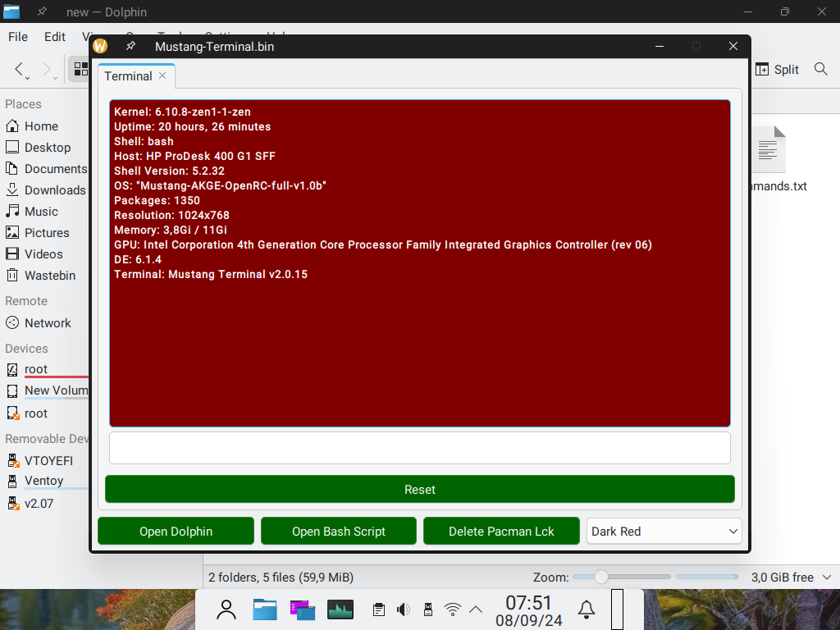Viewport: 840px width, 630px height.
Task: Click the Reset button in Mustang Terminal
Action: [419, 489]
